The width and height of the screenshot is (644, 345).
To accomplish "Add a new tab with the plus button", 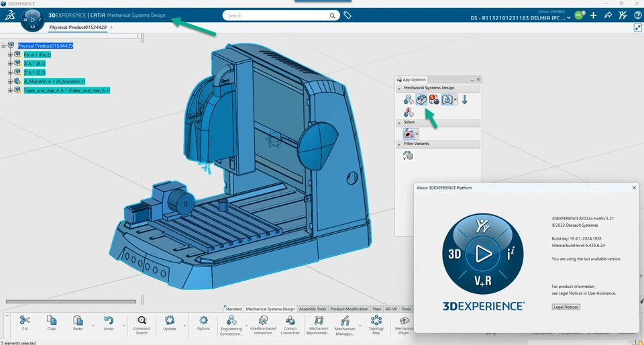I will pos(111,27).
